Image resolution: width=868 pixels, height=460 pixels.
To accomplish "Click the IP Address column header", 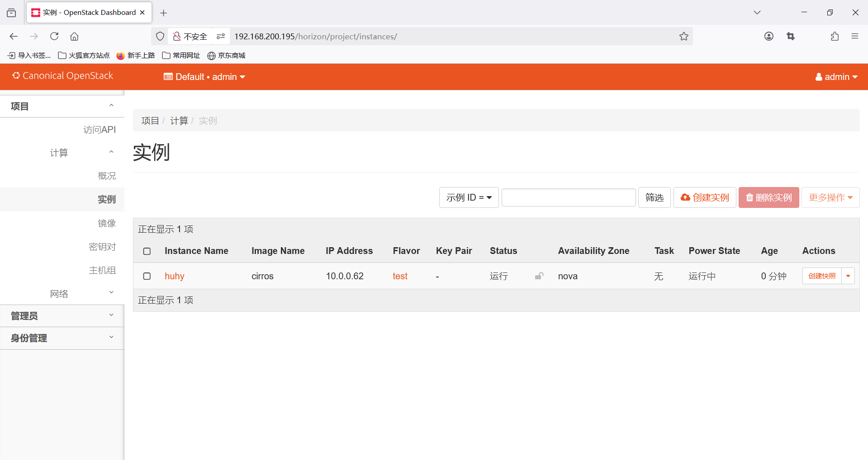I will tap(349, 251).
